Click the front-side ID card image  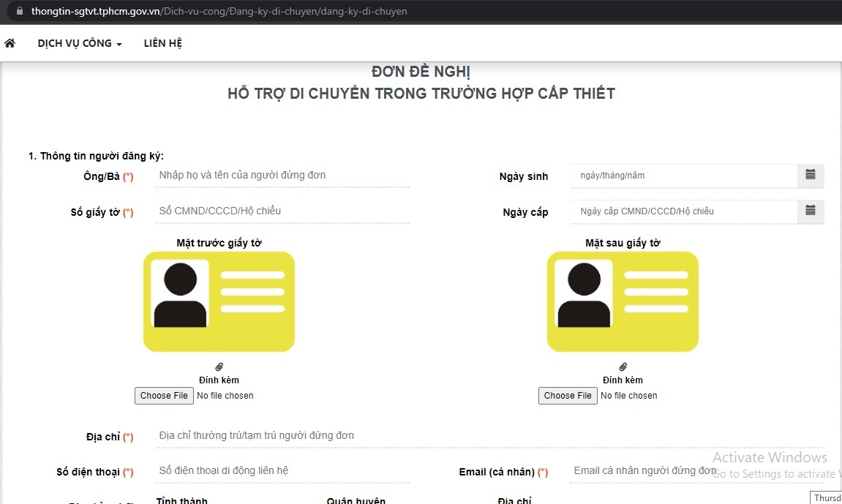219,301
